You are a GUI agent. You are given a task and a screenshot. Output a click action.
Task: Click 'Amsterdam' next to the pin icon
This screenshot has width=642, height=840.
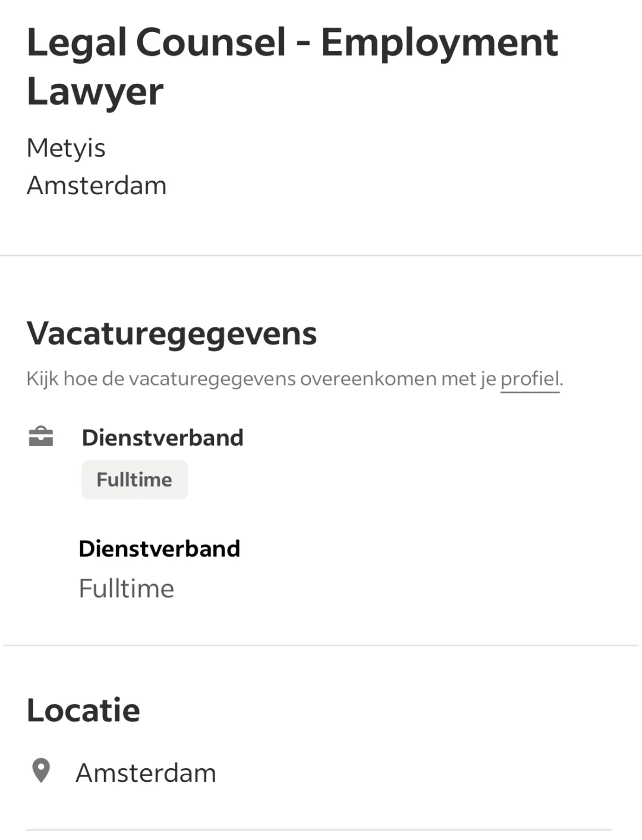click(146, 773)
